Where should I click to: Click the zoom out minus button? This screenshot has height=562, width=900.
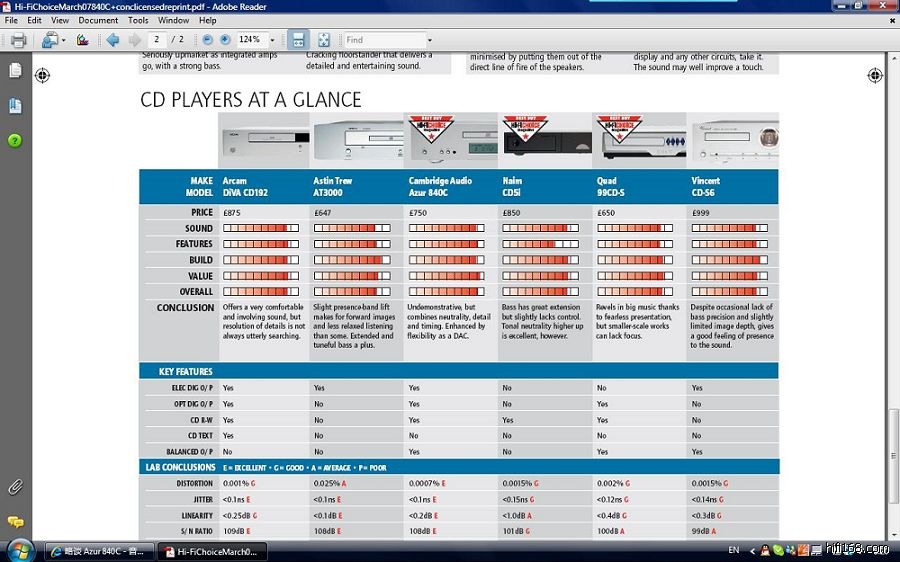point(207,40)
